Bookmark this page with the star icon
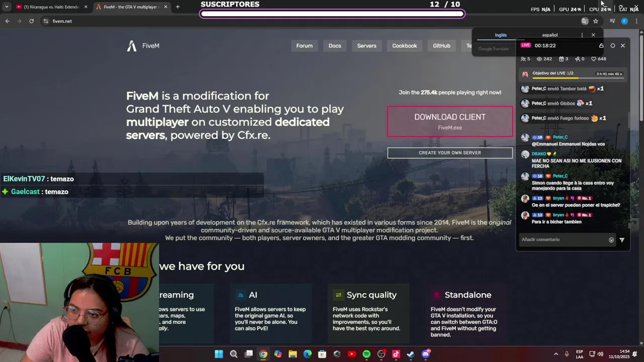The width and height of the screenshot is (644, 362). point(596,21)
